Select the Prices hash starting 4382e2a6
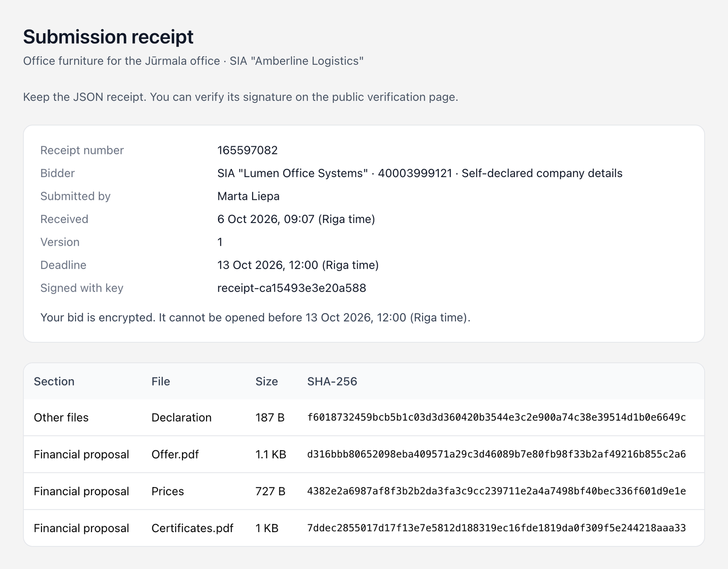728x569 pixels. click(x=497, y=492)
